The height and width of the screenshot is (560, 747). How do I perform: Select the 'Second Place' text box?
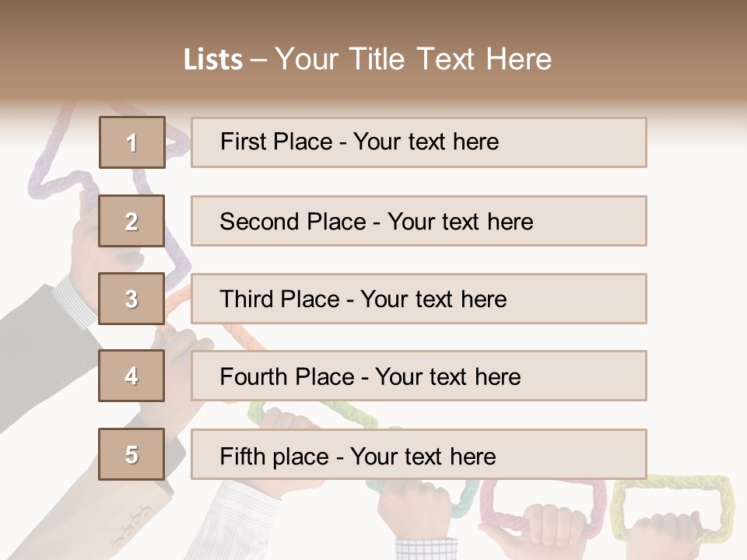[419, 221]
